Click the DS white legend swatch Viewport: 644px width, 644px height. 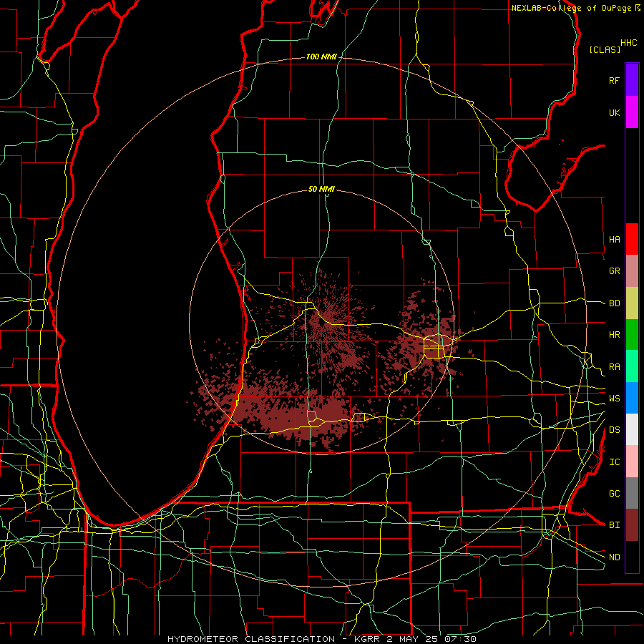pyautogui.click(x=632, y=429)
